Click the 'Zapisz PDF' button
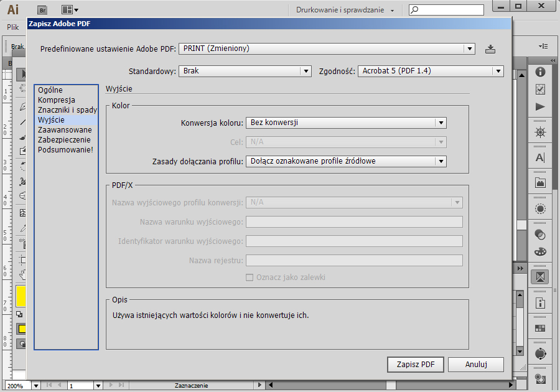This screenshot has height=392, width=560. tap(416, 365)
